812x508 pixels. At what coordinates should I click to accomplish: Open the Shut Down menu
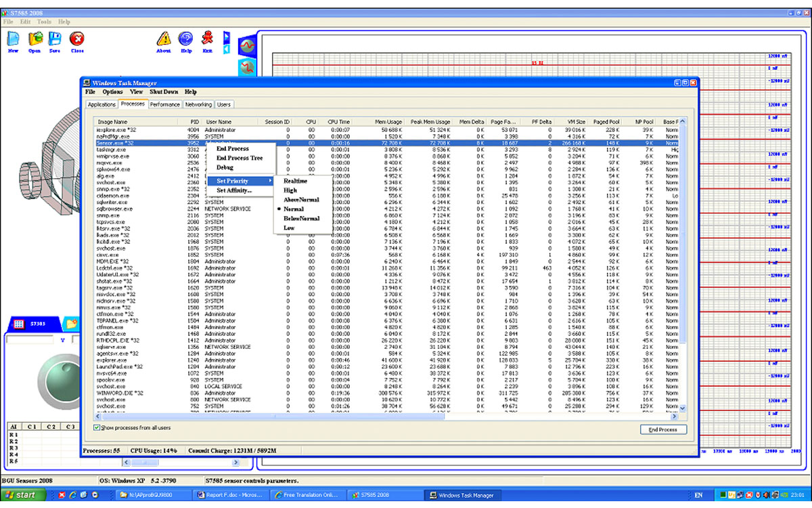pyautogui.click(x=164, y=92)
